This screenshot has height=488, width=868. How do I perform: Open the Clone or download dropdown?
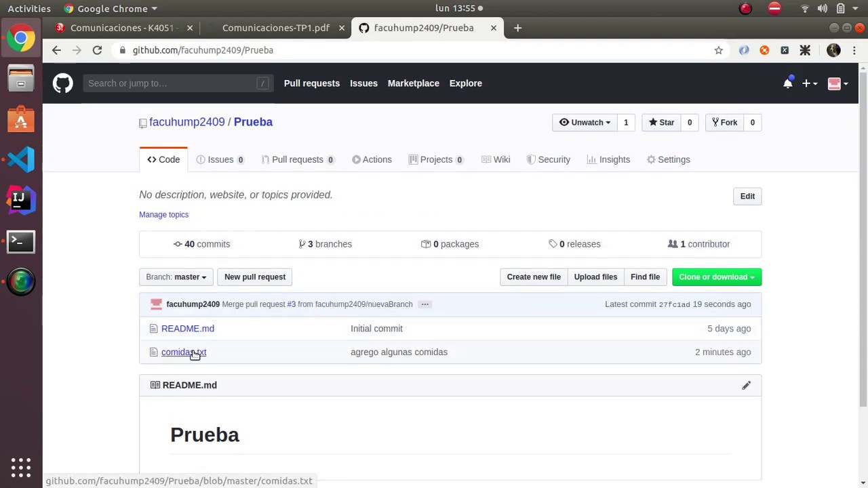[x=717, y=277]
